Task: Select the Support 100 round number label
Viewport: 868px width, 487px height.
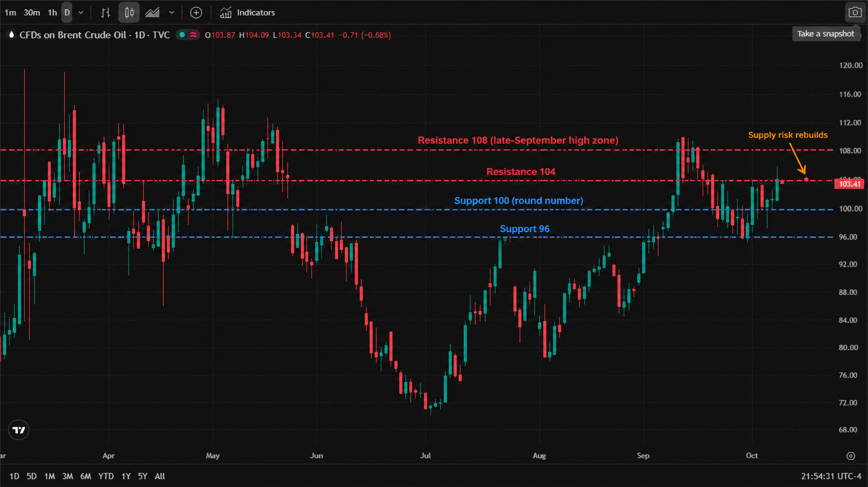Action: point(519,201)
